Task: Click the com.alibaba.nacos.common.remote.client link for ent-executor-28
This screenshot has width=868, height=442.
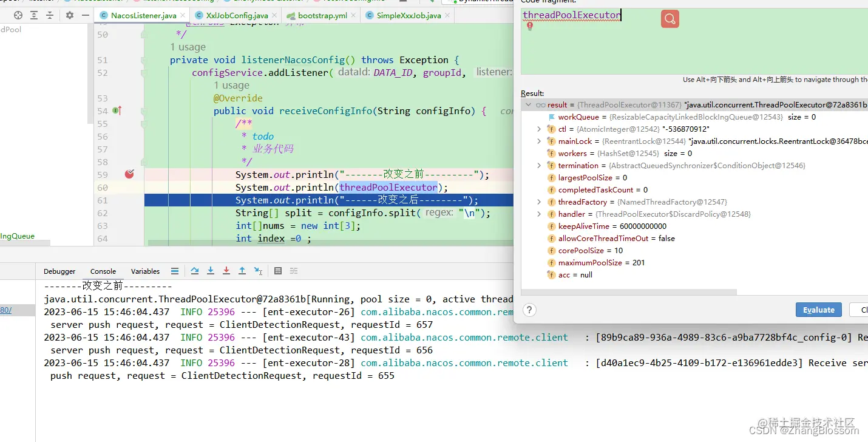Action: pos(464,363)
